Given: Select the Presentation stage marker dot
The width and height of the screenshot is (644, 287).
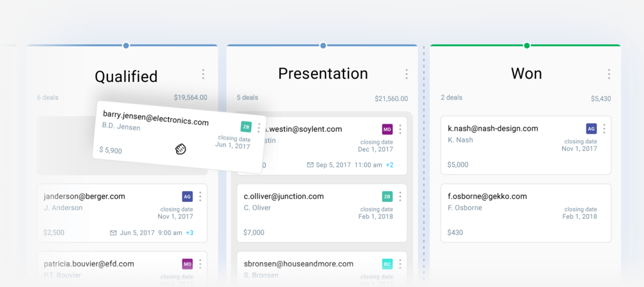Looking at the screenshot, I should [323, 45].
